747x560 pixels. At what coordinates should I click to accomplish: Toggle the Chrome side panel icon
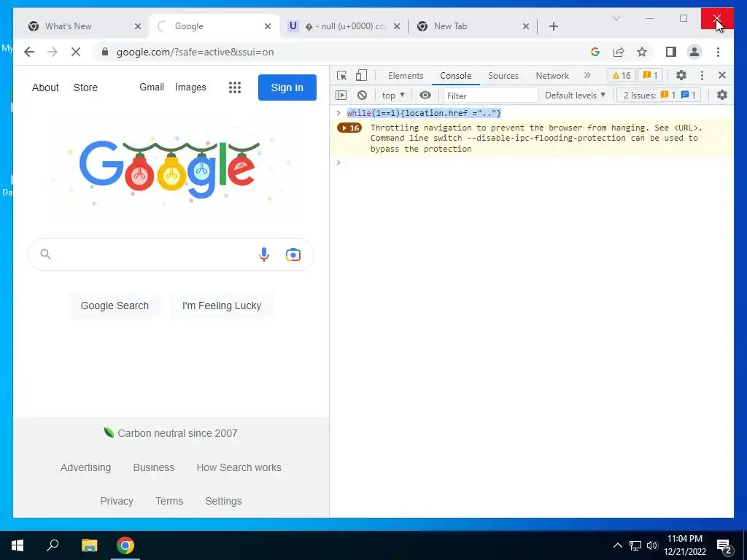point(671,52)
